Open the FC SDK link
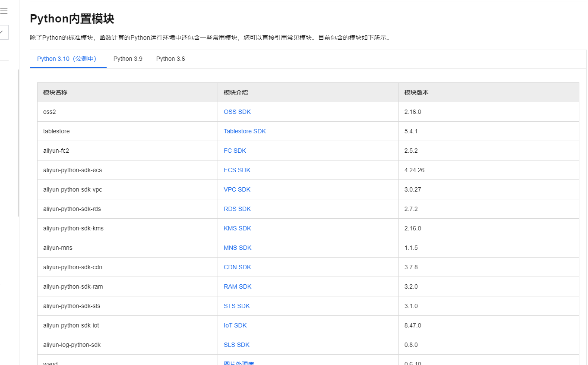The width and height of the screenshot is (588, 365). coord(235,151)
